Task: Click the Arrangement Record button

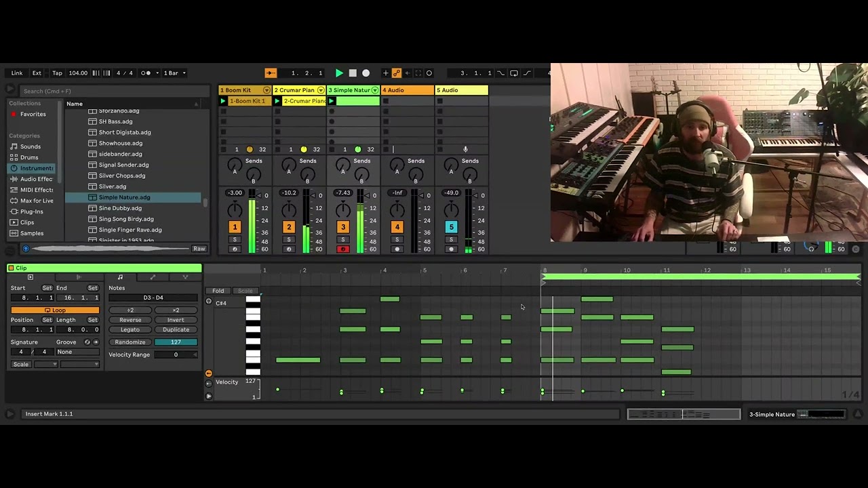Action: click(x=366, y=73)
